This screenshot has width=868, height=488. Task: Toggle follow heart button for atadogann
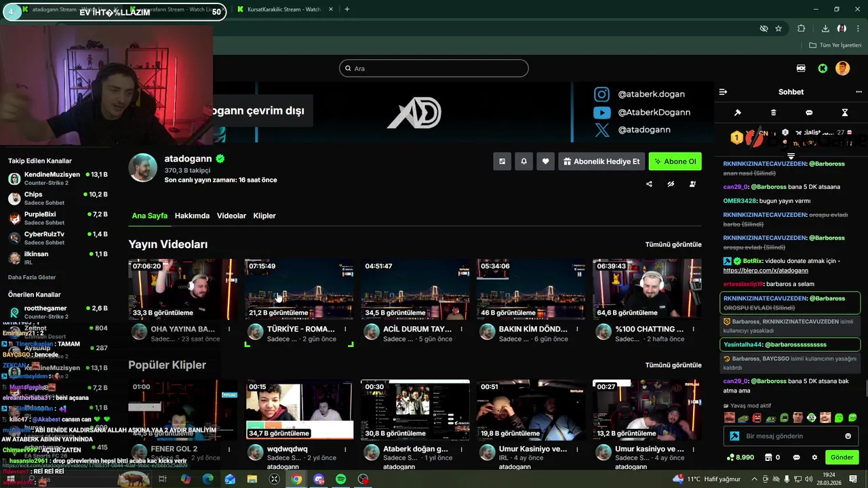pos(545,161)
